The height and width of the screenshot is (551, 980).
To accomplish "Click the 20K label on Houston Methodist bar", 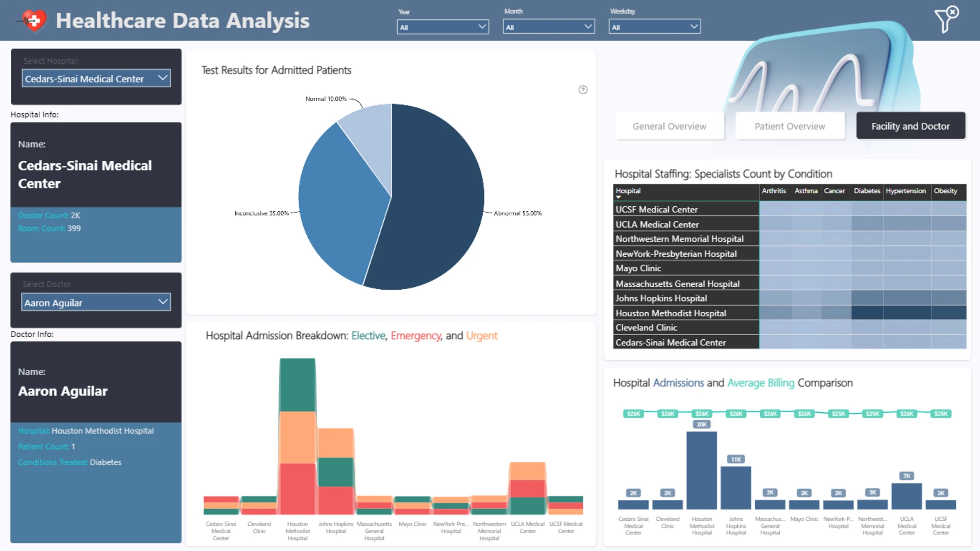I will [x=702, y=424].
